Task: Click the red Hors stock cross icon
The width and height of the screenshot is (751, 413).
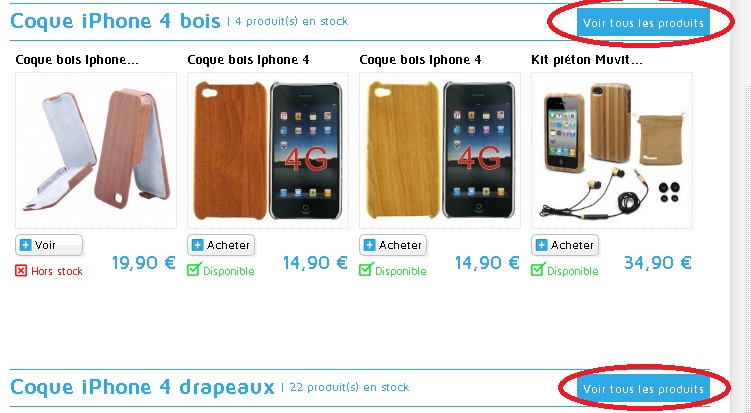Action: click(21, 271)
